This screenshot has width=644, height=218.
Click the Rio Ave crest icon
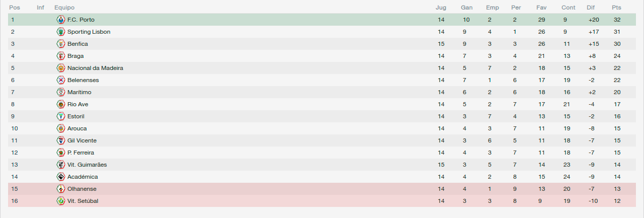(61, 104)
